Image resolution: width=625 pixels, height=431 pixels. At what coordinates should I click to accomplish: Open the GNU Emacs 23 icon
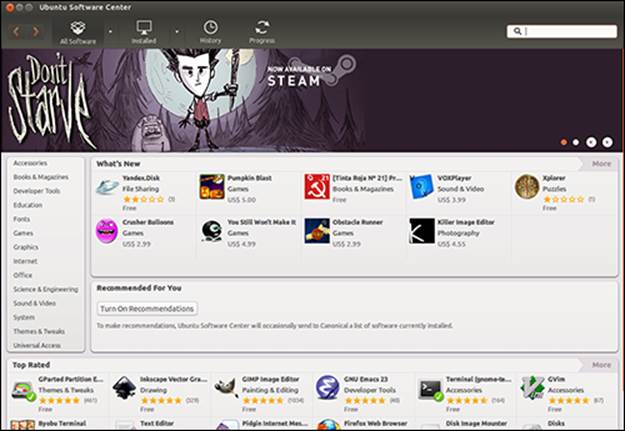(x=328, y=388)
